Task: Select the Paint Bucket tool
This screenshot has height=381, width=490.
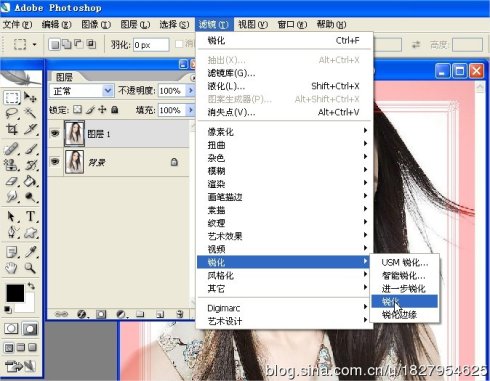Action: [x=30, y=181]
